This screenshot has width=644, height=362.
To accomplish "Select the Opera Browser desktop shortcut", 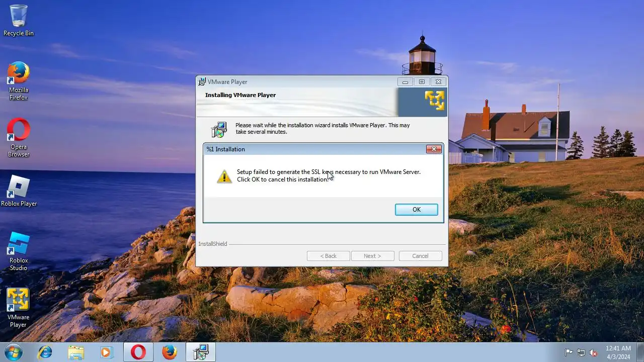I will tap(19, 138).
